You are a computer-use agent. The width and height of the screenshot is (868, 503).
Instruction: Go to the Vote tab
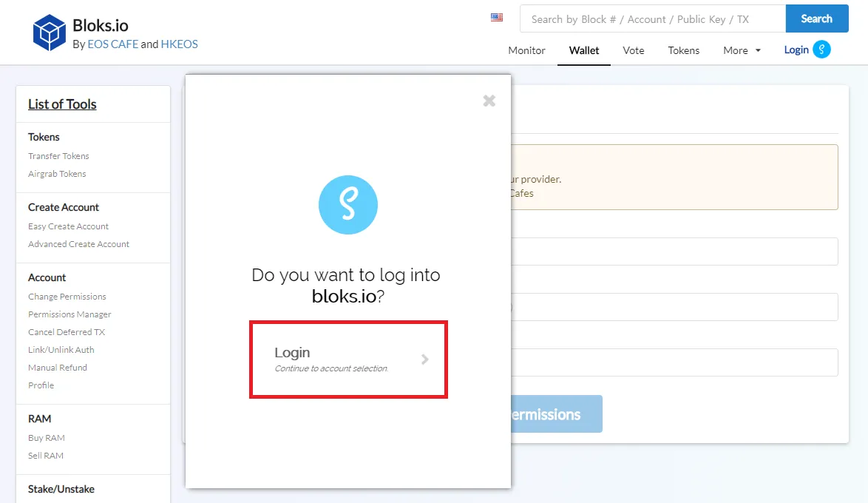pos(634,50)
